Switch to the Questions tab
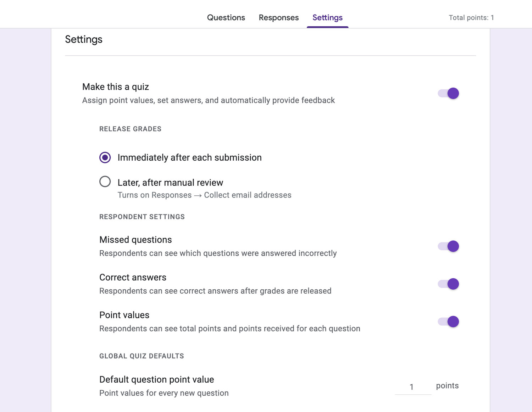The width and height of the screenshot is (532, 412). coord(226,17)
